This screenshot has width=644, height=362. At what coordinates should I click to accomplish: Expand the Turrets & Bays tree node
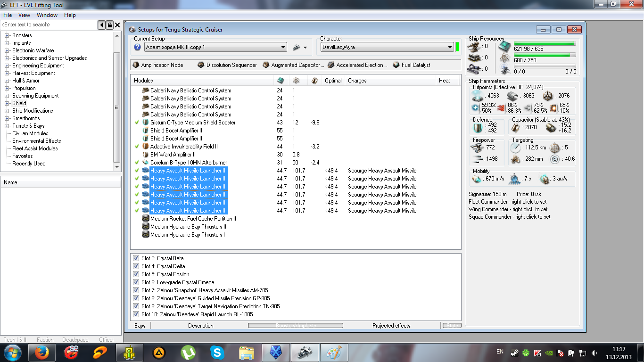7,126
